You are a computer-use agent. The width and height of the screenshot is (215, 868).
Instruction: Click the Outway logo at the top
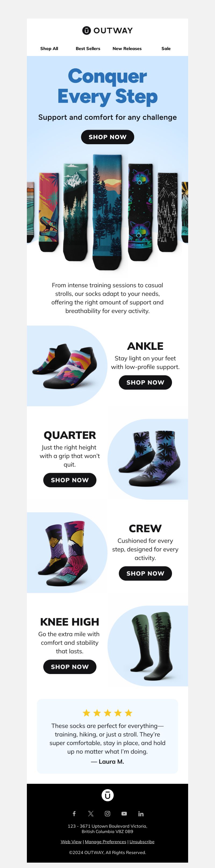tap(107, 31)
